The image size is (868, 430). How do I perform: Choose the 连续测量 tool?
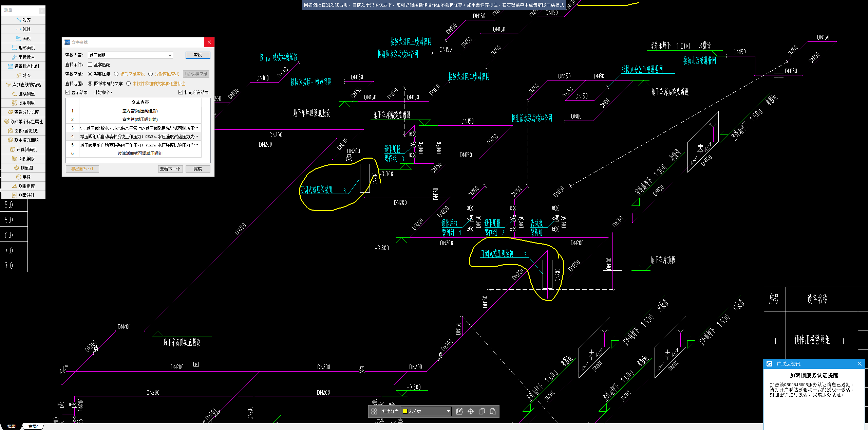click(x=23, y=94)
